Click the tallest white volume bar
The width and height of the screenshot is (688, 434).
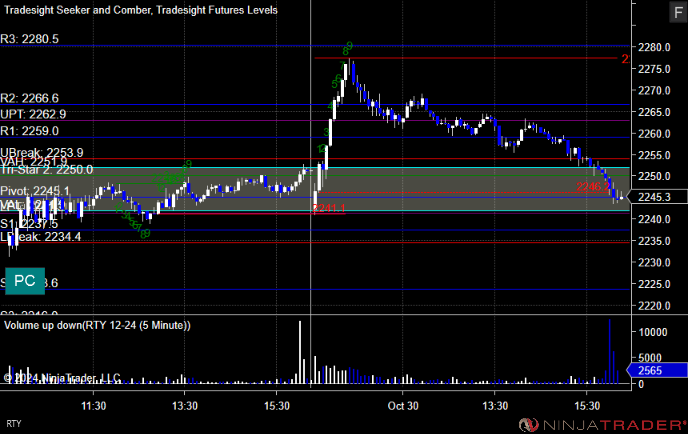(300, 352)
